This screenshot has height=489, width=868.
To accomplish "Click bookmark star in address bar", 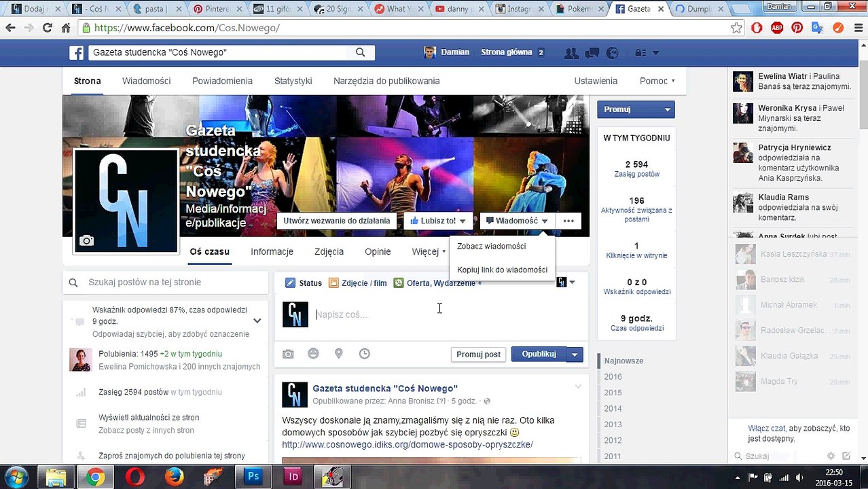I will click(736, 28).
